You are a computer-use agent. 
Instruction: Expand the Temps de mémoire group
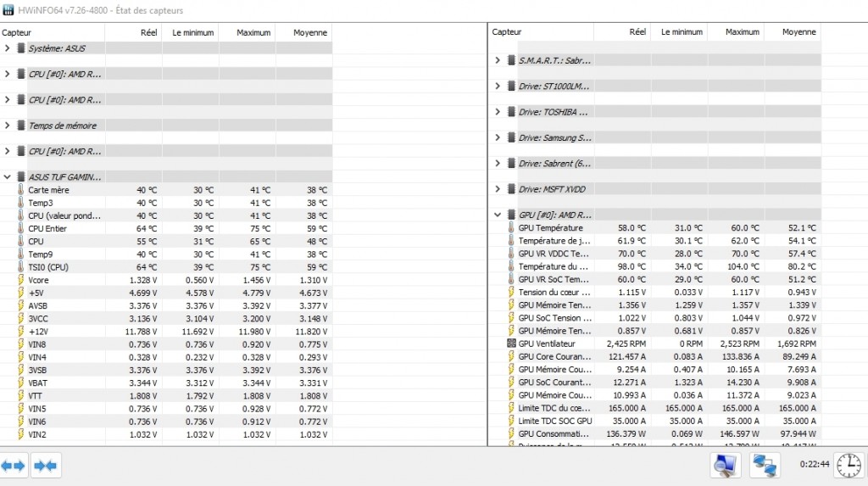(x=7, y=126)
